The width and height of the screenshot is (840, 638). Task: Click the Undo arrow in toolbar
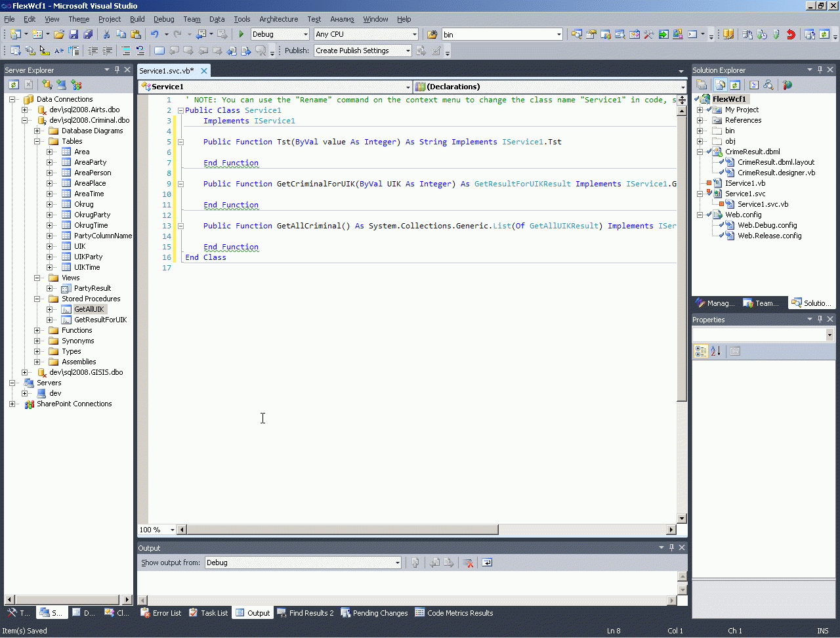tap(154, 34)
